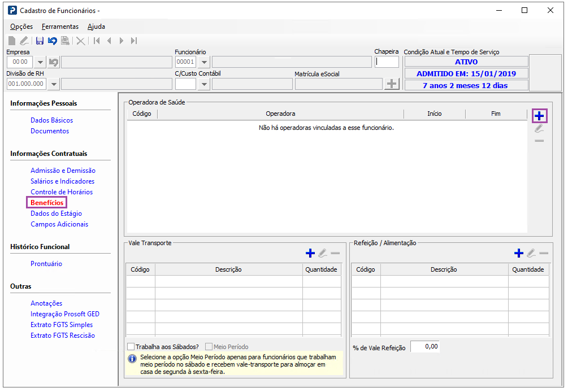
Task: Open the Empresa dropdown
Action: click(40, 62)
